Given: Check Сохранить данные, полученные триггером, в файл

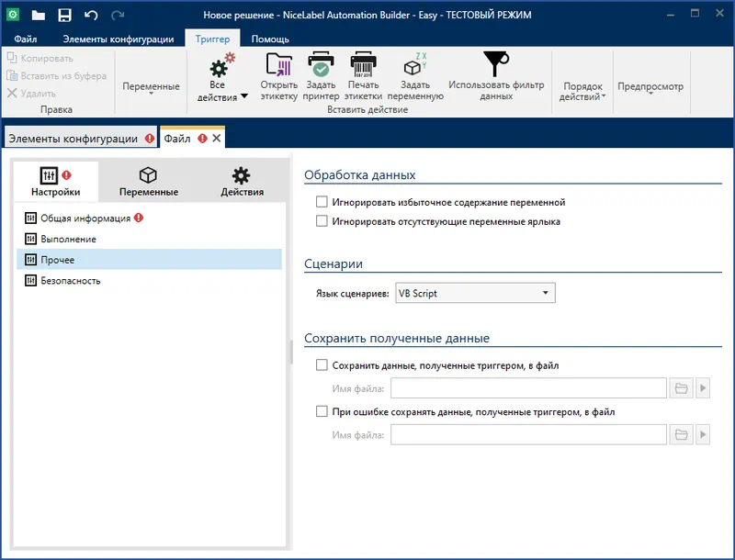Looking at the screenshot, I should (322, 364).
